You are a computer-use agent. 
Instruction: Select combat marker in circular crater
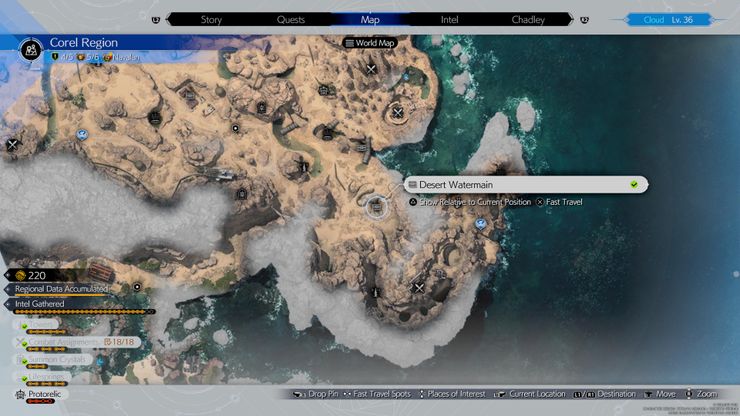tap(398, 112)
